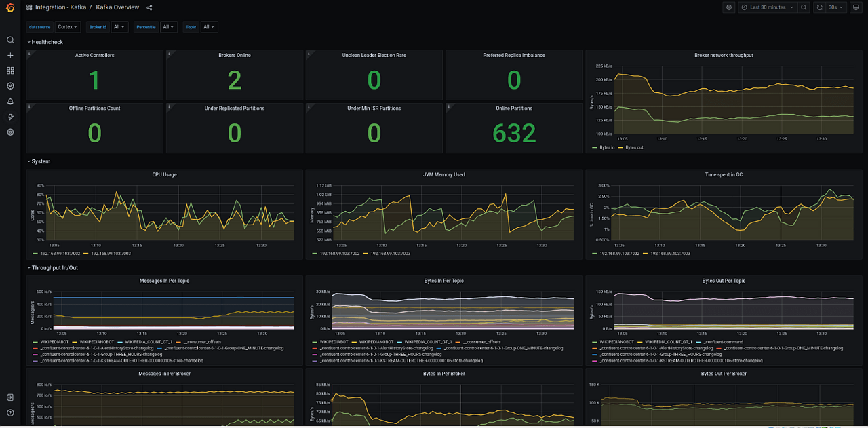Click the Active Controllers value 1
The height and width of the screenshot is (428, 868).
coord(94,81)
